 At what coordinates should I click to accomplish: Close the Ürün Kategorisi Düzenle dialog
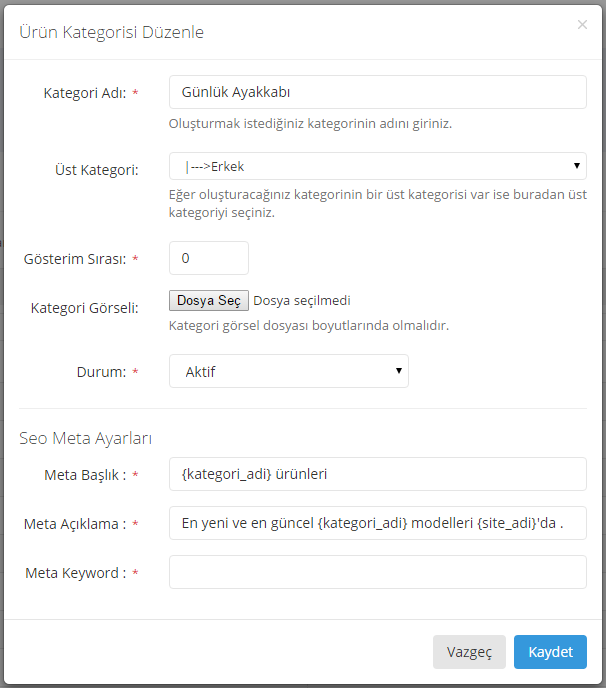tap(582, 25)
